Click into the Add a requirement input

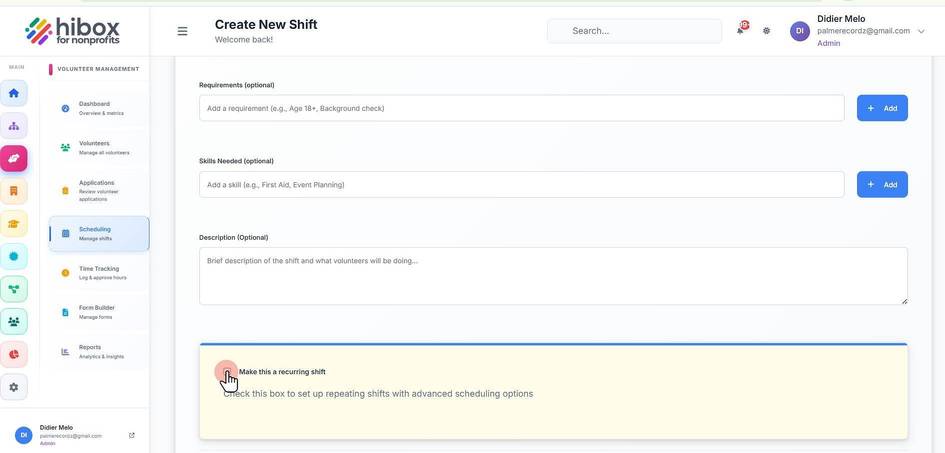tap(522, 108)
